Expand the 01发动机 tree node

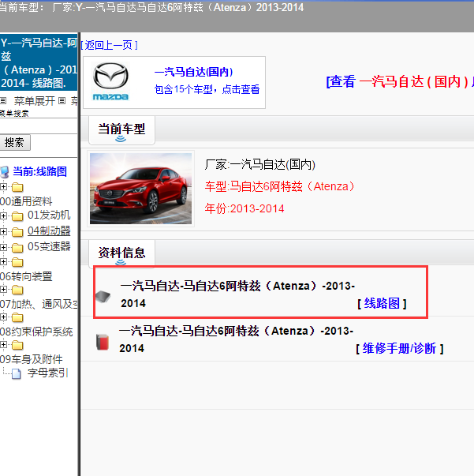[3, 216]
